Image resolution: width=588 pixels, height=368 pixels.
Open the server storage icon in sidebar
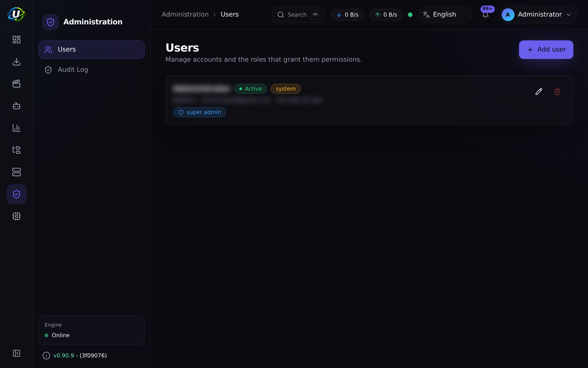click(16, 172)
